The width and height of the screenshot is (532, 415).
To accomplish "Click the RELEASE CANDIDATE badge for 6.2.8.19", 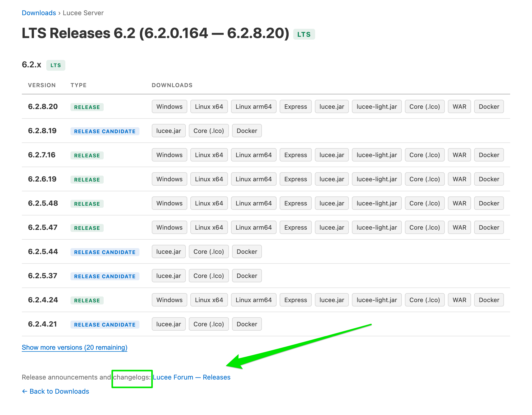I will pos(105,131).
